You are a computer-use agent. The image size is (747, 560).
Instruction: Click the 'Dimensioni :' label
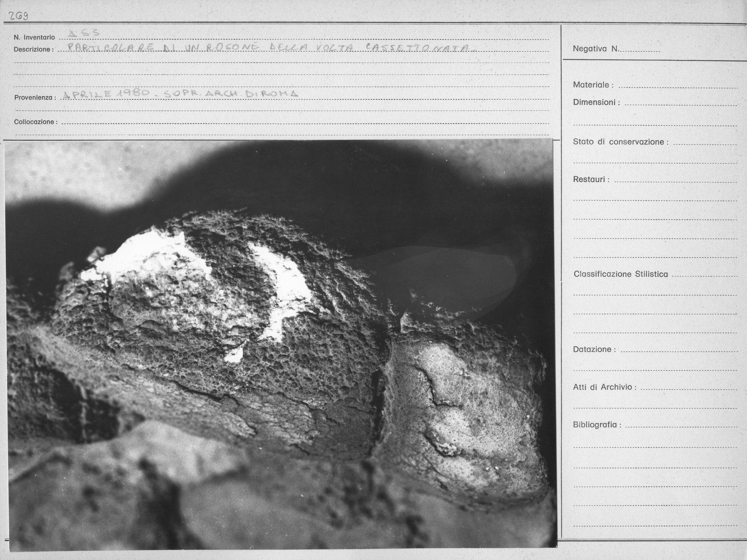596,102
